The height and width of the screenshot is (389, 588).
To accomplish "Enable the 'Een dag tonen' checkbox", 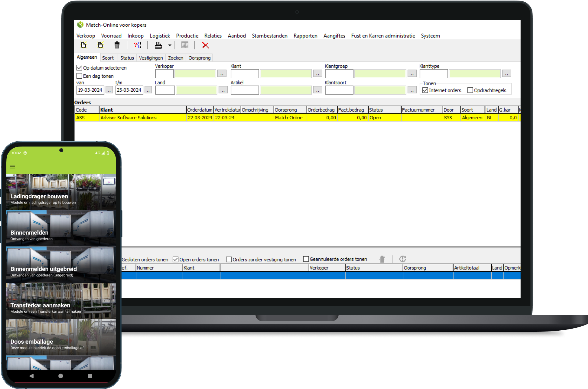I will 79,76.
